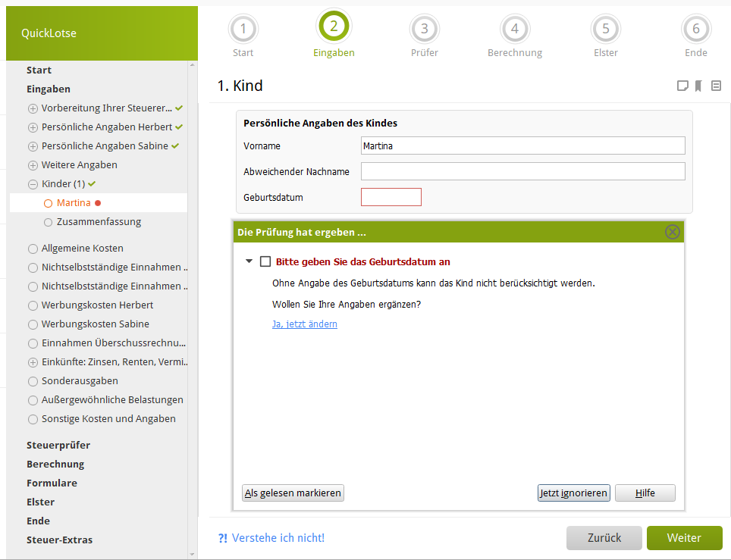The height and width of the screenshot is (560, 731).
Task: Tick the Geburtsdatum warning checkbox
Action: [265, 261]
